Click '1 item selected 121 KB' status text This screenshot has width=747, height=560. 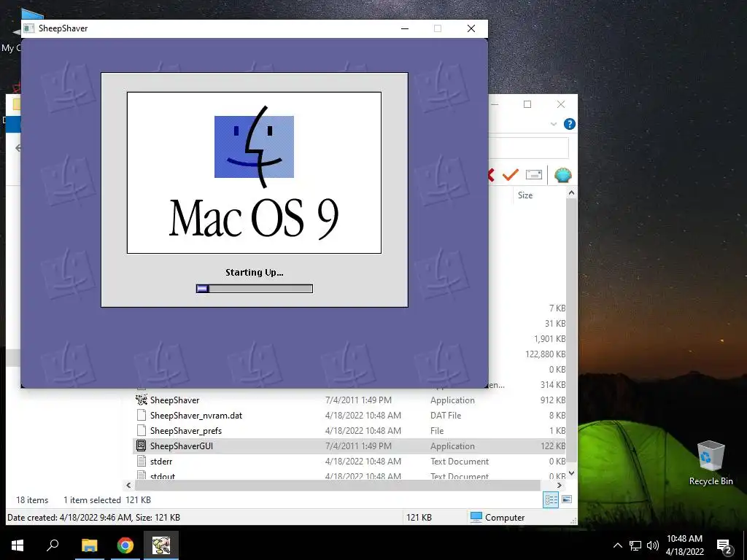[x=107, y=500]
